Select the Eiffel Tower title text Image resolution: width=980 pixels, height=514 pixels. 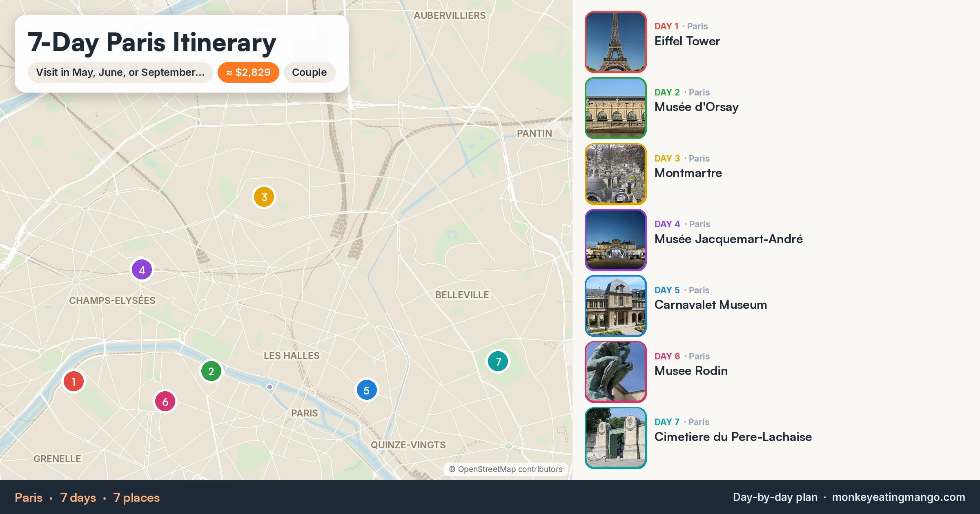click(687, 41)
